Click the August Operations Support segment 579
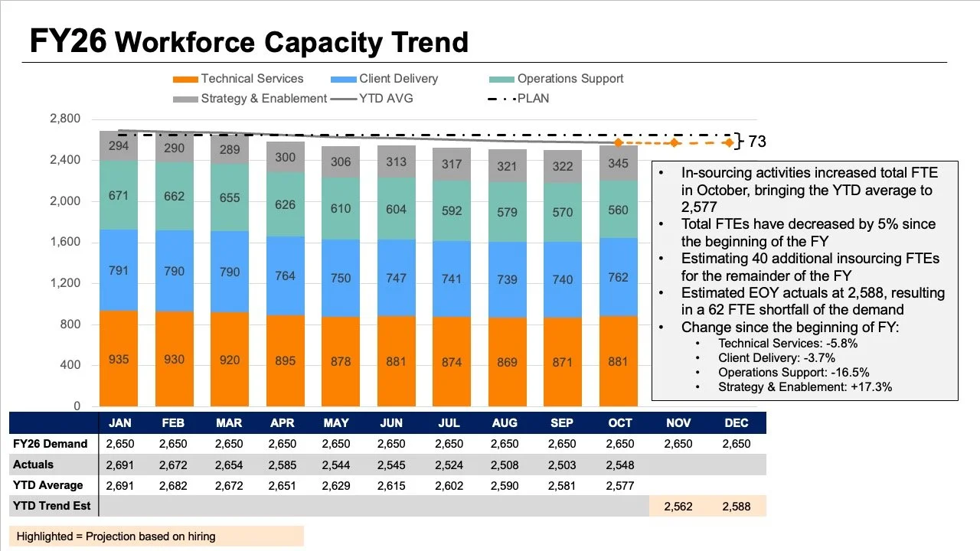980x551 pixels. (508, 212)
